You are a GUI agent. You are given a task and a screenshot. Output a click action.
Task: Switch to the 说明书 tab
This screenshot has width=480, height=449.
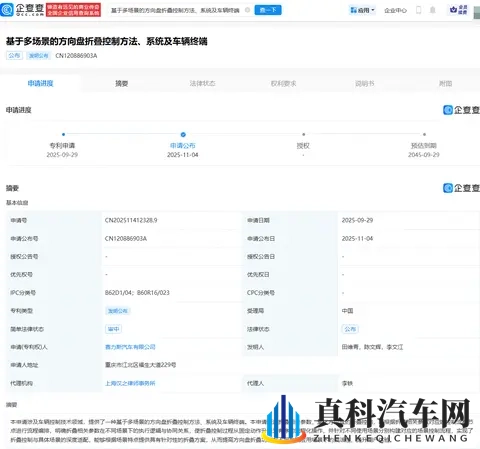(x=365, y=83)
